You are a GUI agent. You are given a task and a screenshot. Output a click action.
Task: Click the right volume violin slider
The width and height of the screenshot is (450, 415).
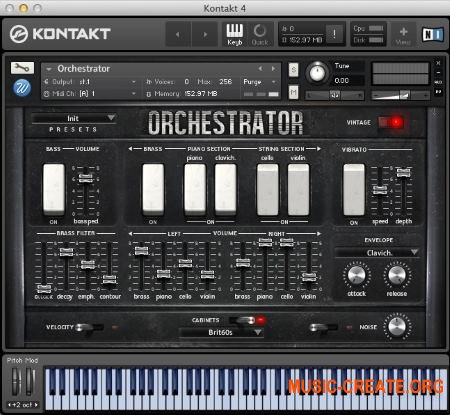click(309, 277)
